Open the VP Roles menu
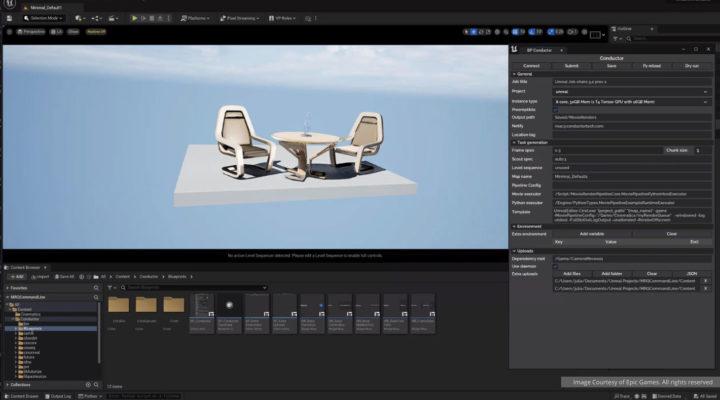The image size is (720, 400). 282,18
